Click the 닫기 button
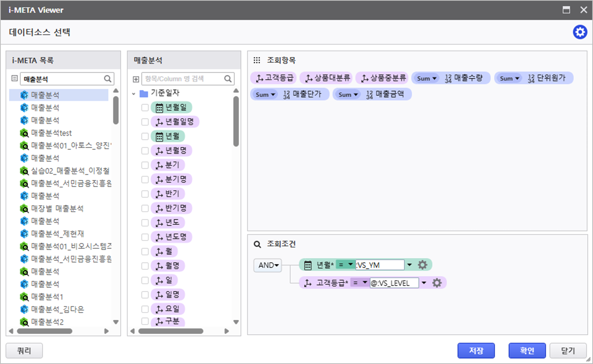The image size is (593, 364). (x=568, y=351)
